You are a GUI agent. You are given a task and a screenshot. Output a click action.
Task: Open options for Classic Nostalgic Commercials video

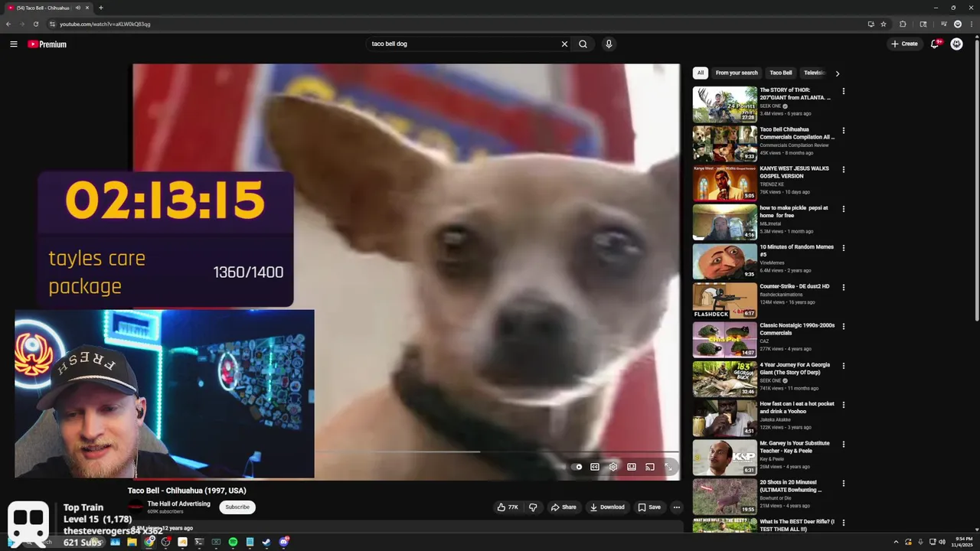tap(844, 326)
